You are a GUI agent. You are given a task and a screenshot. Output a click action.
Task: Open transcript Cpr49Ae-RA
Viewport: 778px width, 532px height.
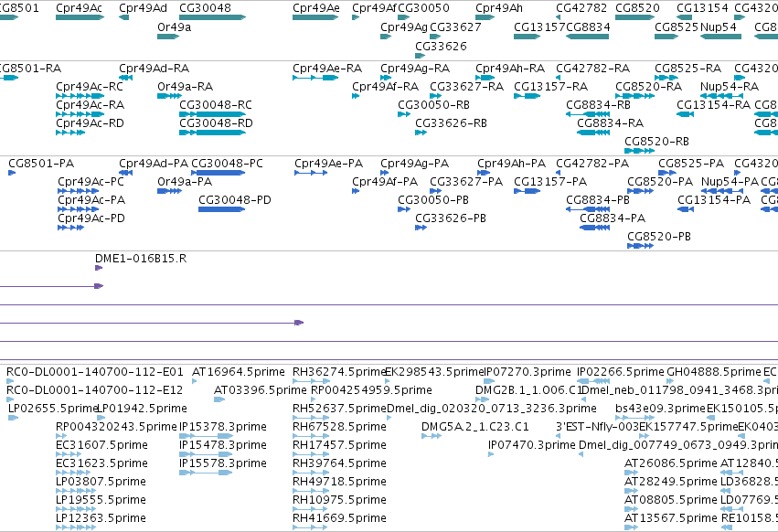pyautogui.click(x=327, y=68)
